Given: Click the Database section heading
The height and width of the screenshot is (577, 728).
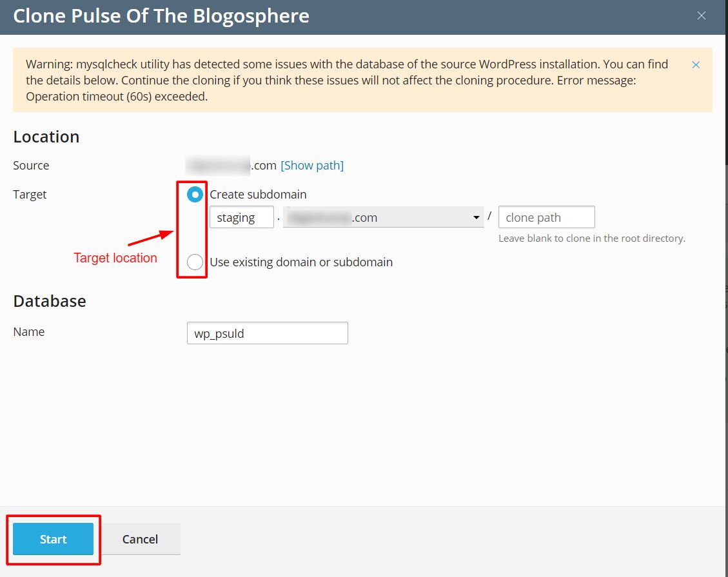Looking at the screenshot, I should point(50,301).
